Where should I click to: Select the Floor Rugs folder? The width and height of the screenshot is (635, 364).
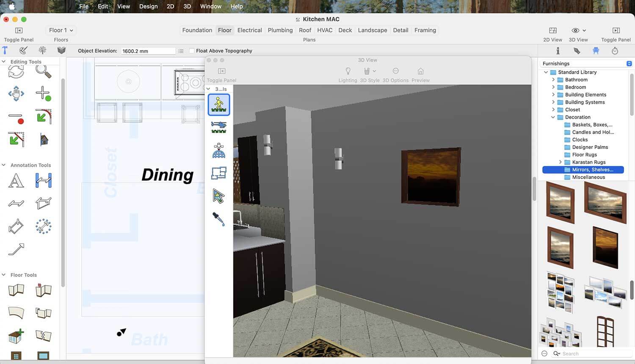point(584,155)
